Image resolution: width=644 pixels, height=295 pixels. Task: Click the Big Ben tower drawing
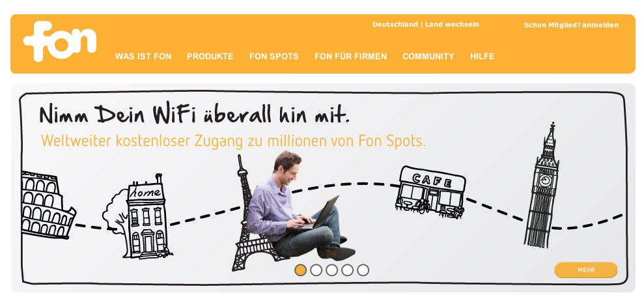(542, 185)
